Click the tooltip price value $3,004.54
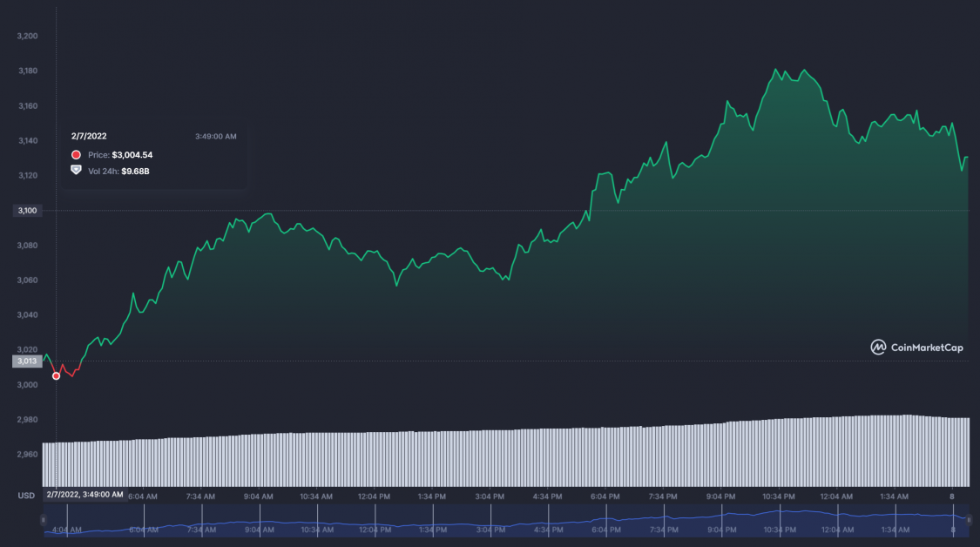This screenshot has width=980, height=547. [132, 155]
